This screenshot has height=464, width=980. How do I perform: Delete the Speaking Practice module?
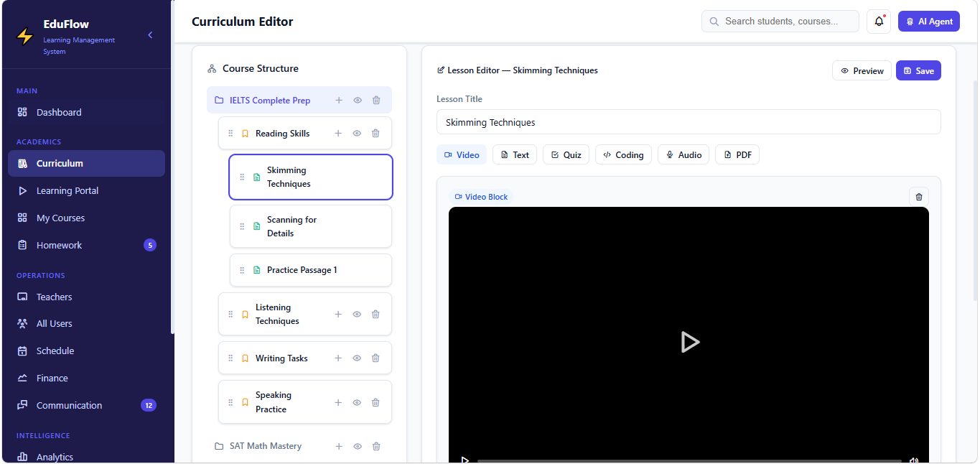coord(375,402)
